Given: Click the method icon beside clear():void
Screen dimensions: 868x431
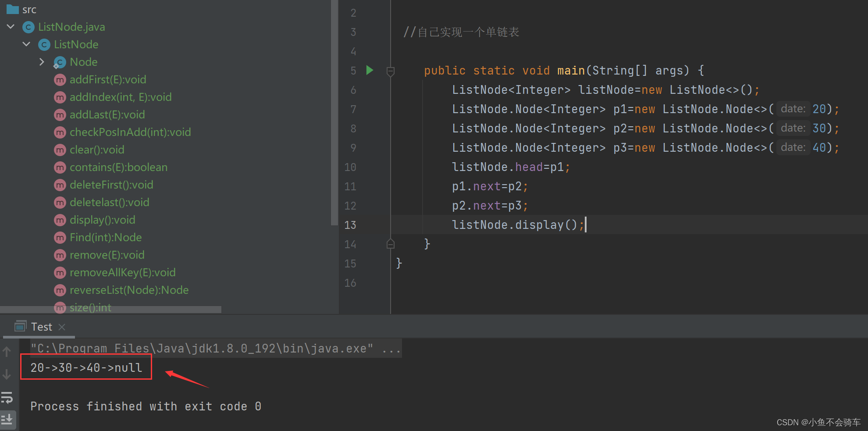Looking at the screenshot, I should tap(60, 150).
